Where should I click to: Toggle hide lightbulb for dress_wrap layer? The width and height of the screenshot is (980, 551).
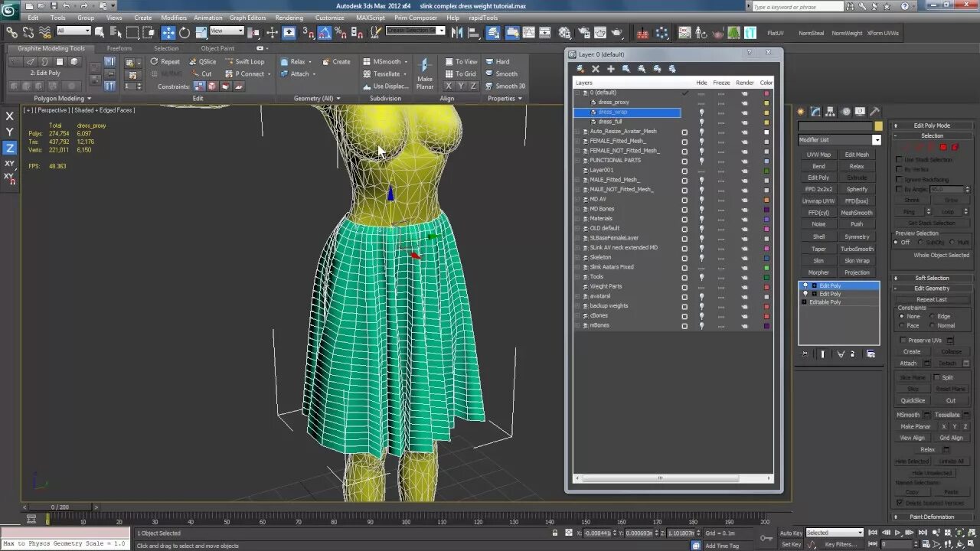[701, 112]
